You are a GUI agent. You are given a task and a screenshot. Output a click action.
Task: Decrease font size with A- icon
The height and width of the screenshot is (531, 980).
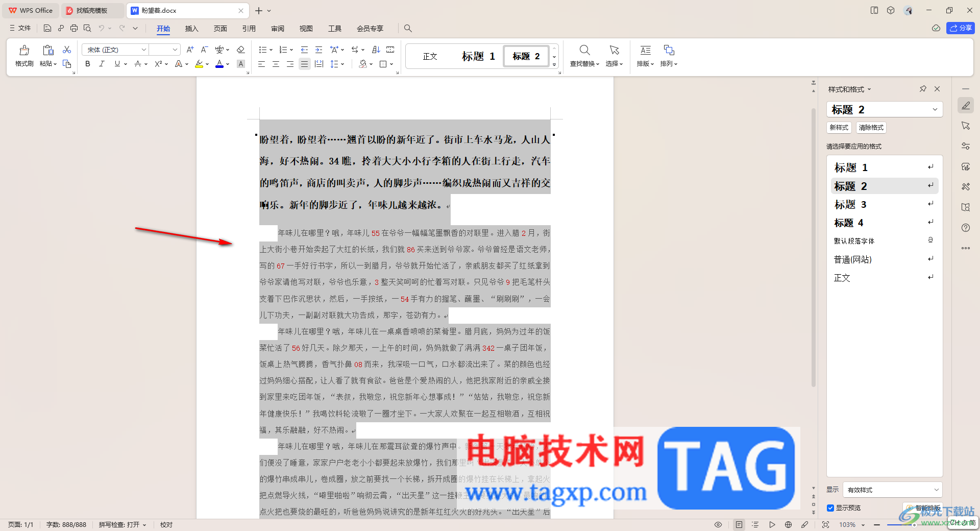coord(204,50)
